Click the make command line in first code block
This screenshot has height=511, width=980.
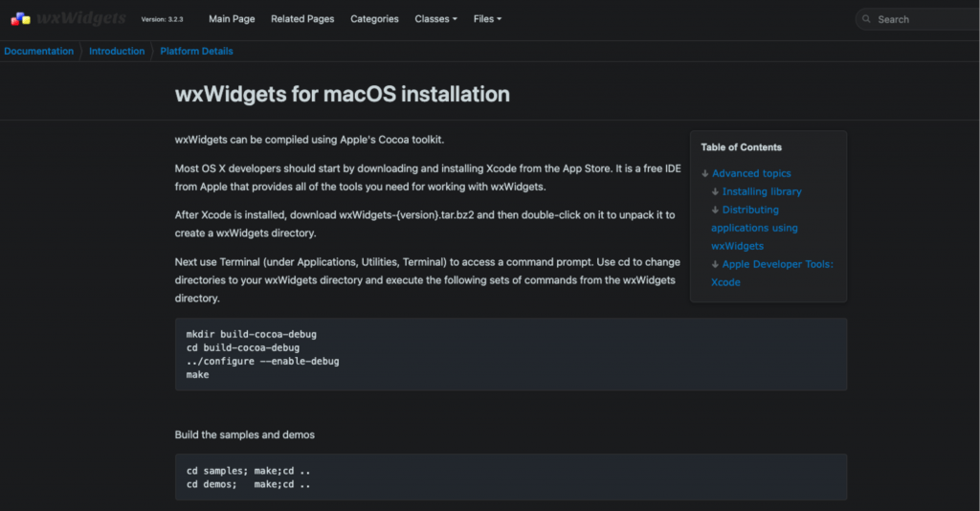(197, 375)
